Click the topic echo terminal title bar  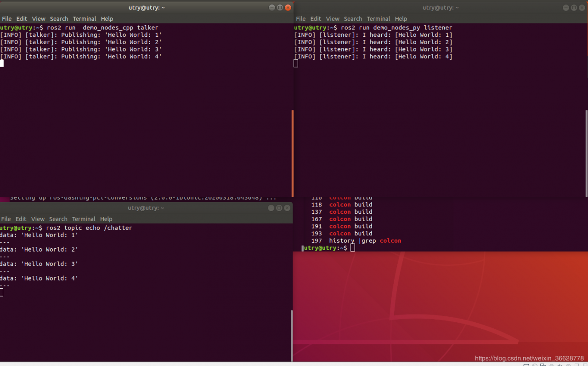(x=146, y=208)
